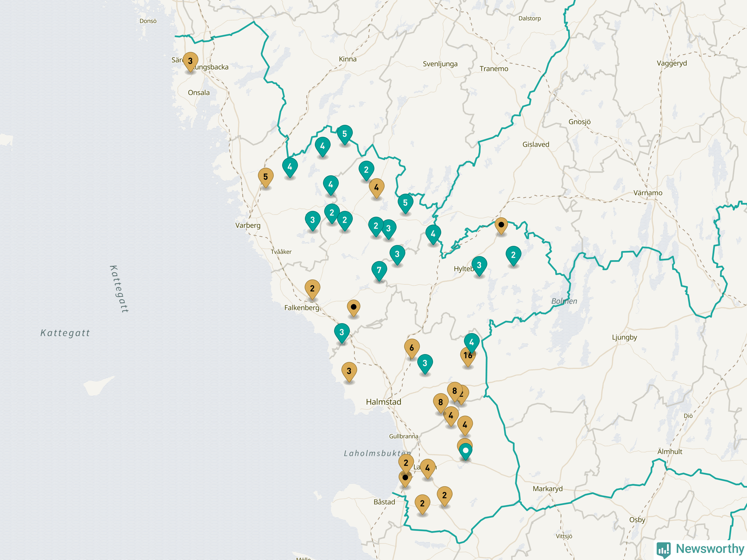Open gold dot marker east of Falkenberg
747x560 pixels.
tap(353, 307)
